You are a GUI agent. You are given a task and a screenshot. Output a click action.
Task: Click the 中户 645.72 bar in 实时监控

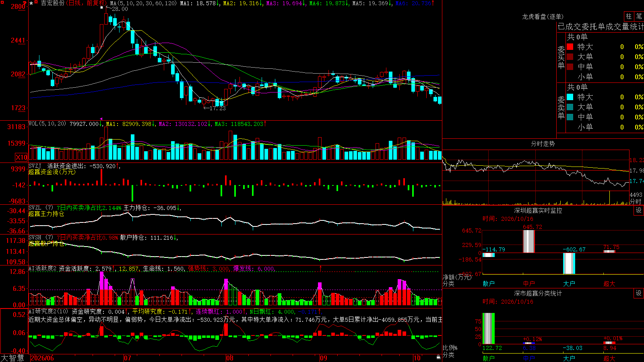pyautogui.click(x=528, y=241)
